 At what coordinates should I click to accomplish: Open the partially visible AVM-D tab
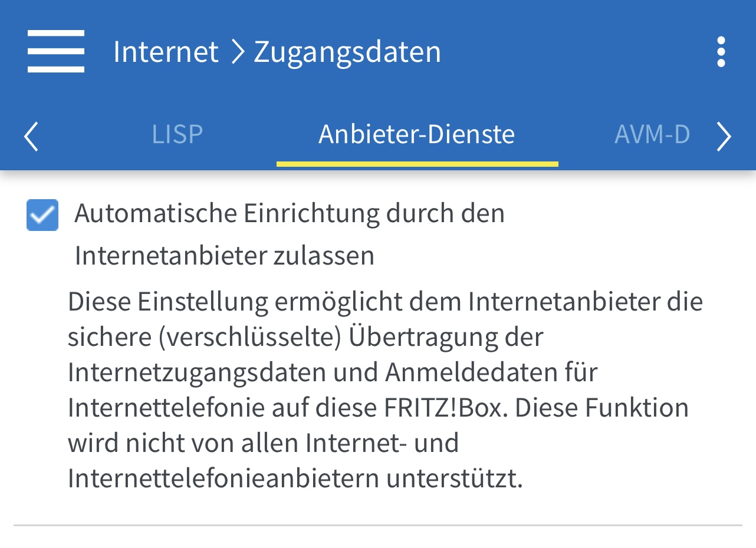point(652,134)
